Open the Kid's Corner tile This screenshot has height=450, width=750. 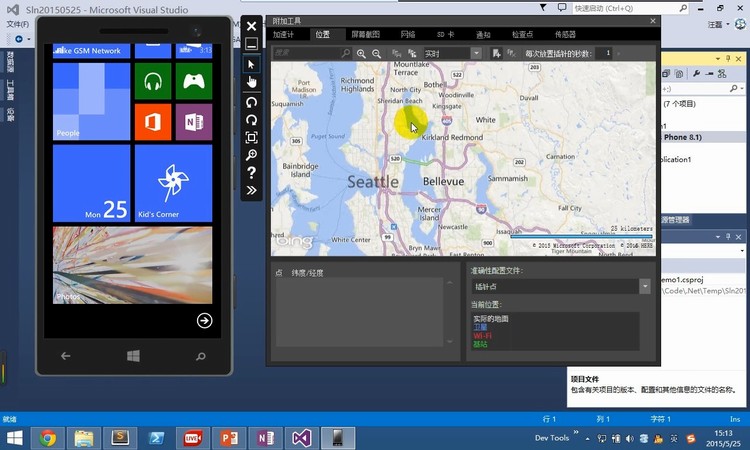tap(174, 184)
